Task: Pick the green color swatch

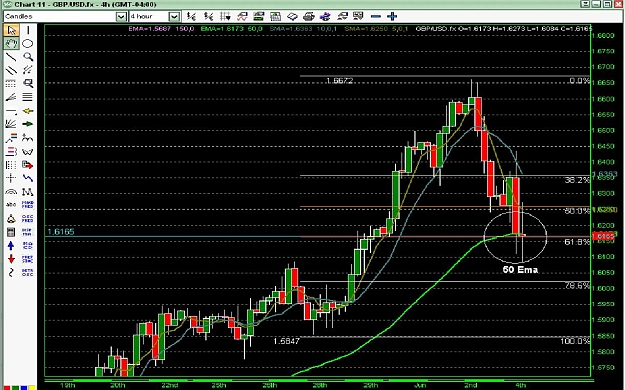Action: [15, 388]
